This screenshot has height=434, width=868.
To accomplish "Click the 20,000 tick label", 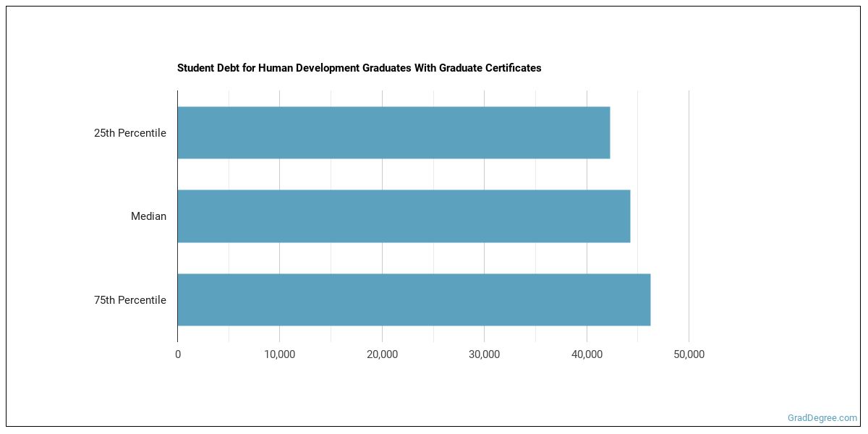I will click(382, 354).
